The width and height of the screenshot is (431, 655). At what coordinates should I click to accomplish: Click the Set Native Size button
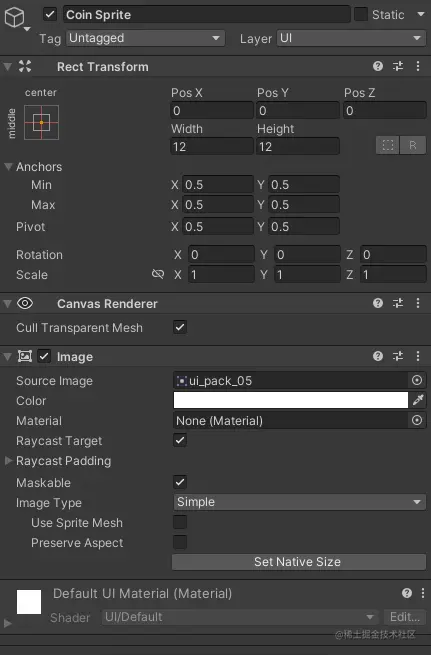(x=299, y=562)
